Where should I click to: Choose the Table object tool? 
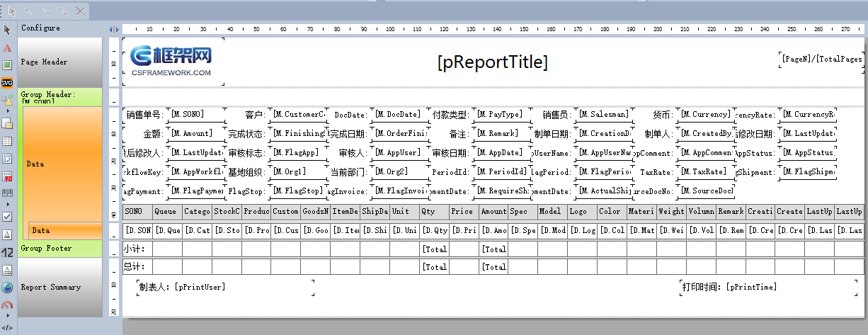(7, 142)
